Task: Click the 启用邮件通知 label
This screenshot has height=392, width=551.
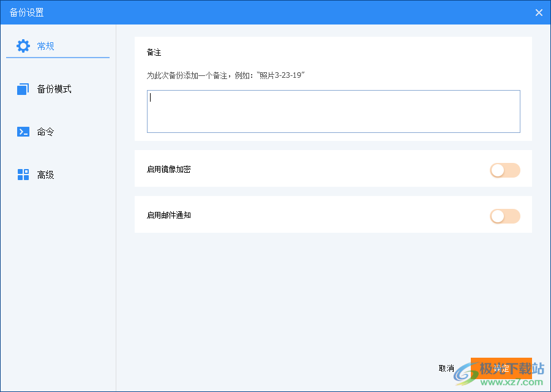Action: tap(169, 216)
